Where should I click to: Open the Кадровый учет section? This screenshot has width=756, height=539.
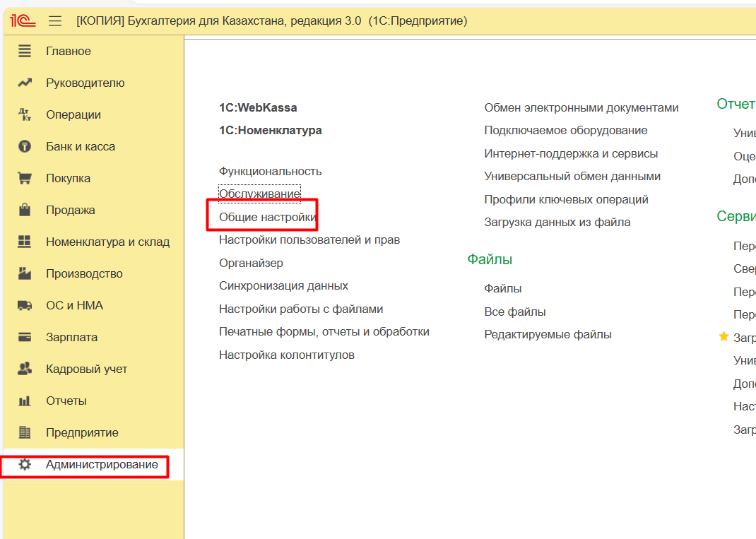pos(86,369)
